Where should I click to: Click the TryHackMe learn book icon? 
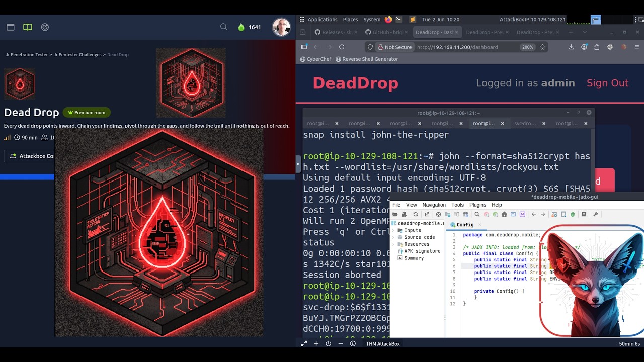click(x=28, y=27)
